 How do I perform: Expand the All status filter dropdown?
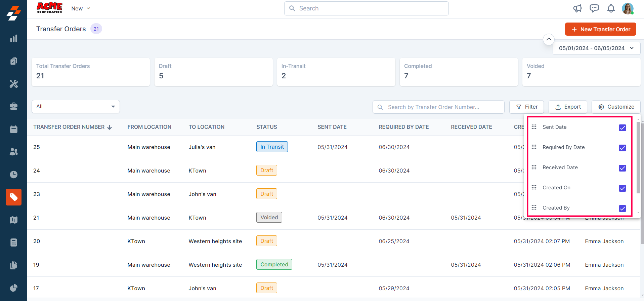tap(76, 107)
